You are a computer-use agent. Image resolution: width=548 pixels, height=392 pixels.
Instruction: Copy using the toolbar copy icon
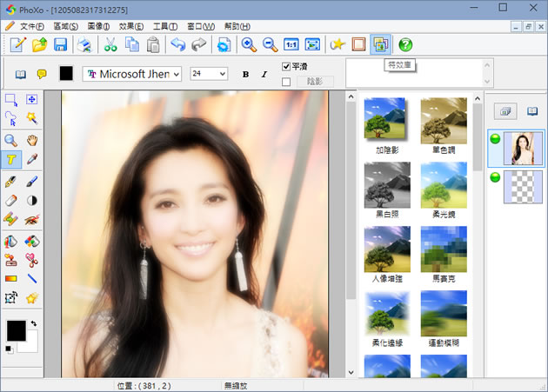click(131, 44)
